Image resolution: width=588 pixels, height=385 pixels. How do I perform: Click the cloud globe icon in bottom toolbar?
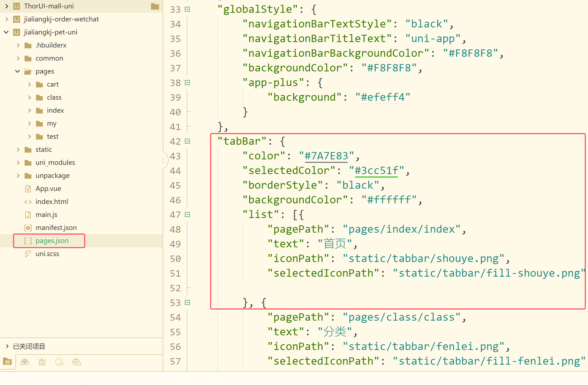click(77, 362)
